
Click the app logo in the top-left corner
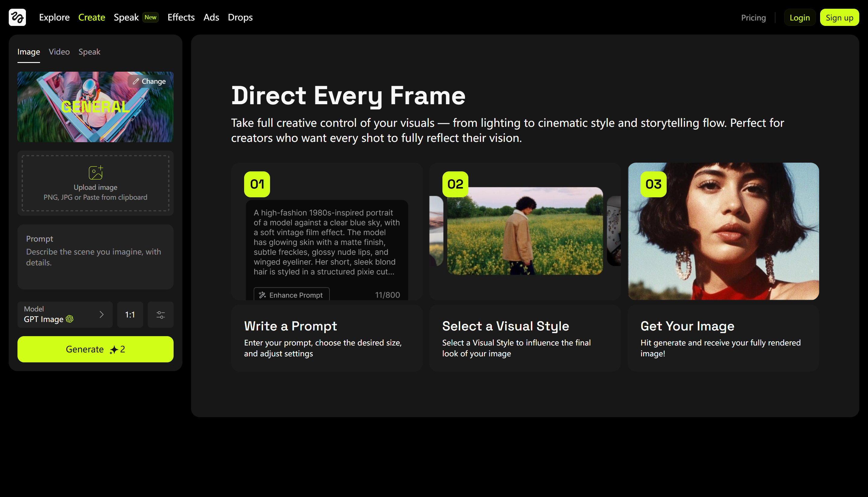[17, 17]
